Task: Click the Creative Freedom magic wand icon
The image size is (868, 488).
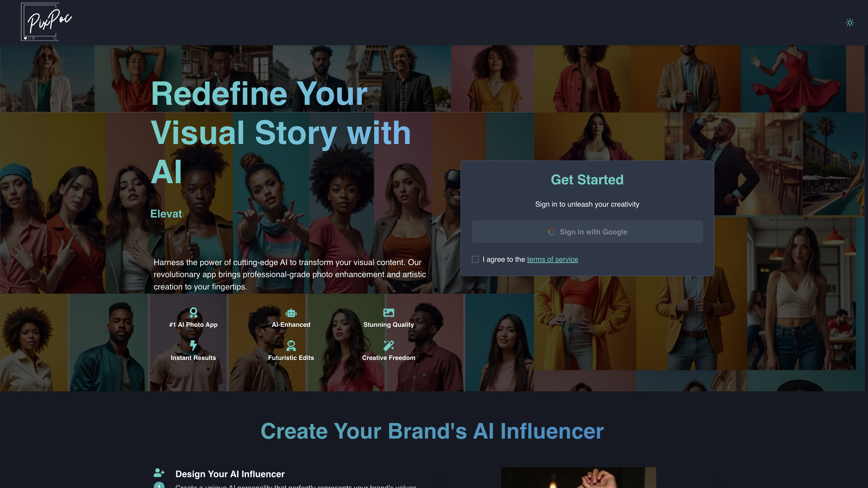Action: [x=388, y=346]
